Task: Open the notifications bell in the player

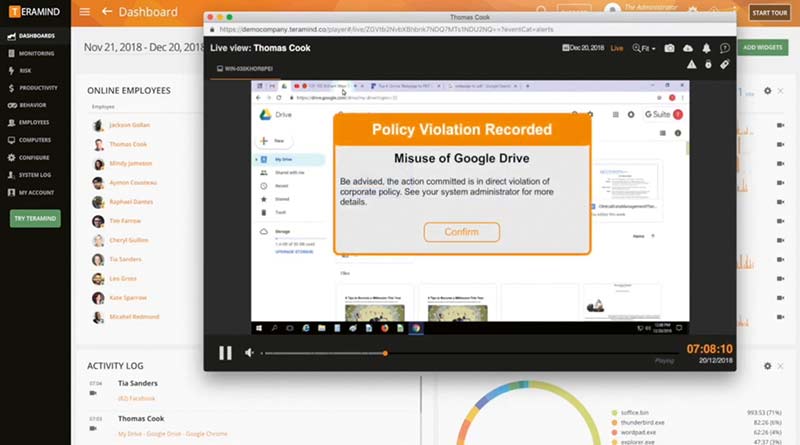Action: (x=706, y=48)
